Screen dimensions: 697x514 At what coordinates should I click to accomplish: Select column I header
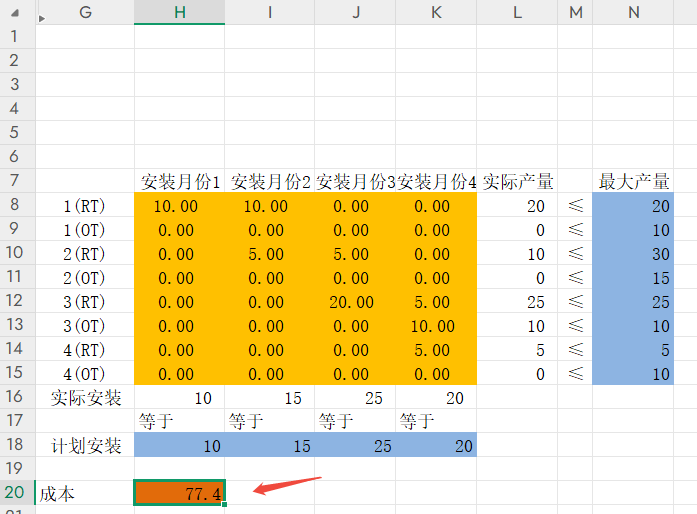pyautogui.click(x=270, y=12)
